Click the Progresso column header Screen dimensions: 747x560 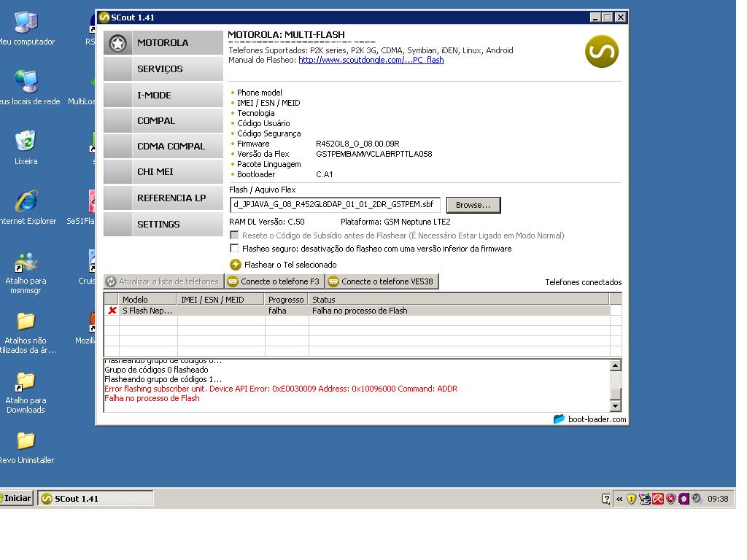point(286,300)
